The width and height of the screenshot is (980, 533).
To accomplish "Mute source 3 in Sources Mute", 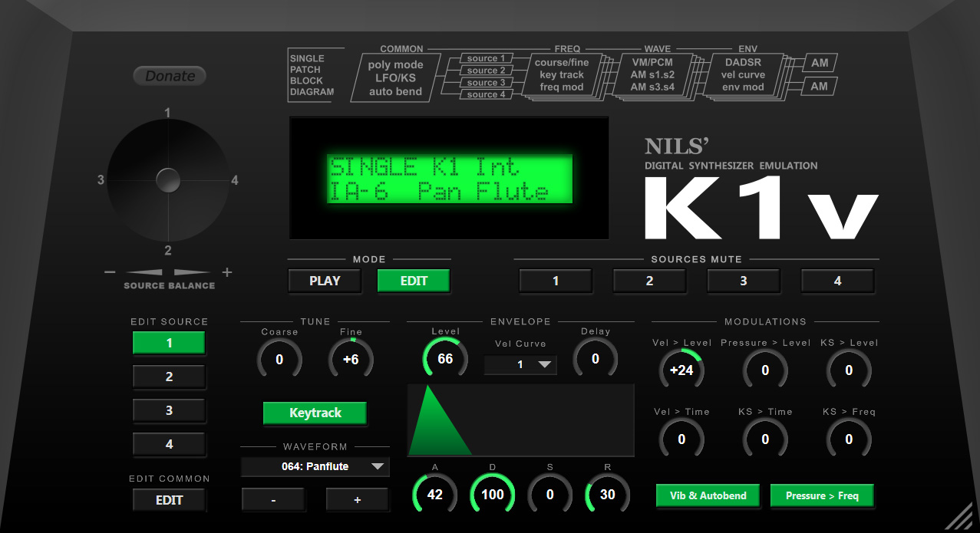I will pyautogui.click(x=743, y=281).
